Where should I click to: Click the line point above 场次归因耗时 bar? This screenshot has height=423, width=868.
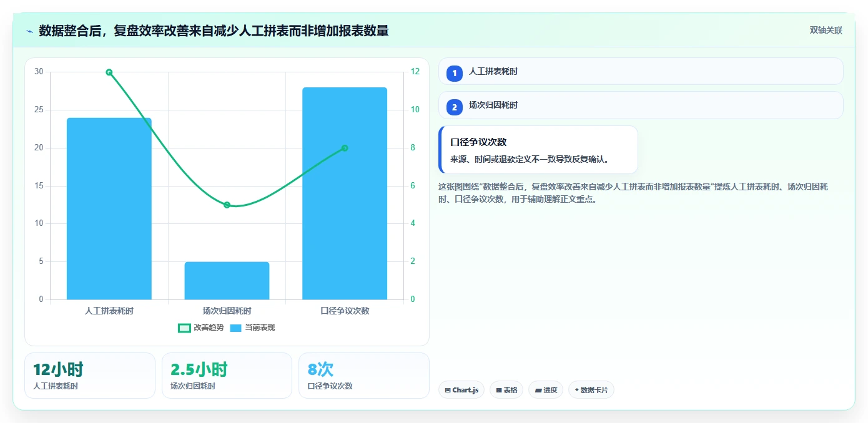pyautogui.click(x=227, y=205)
